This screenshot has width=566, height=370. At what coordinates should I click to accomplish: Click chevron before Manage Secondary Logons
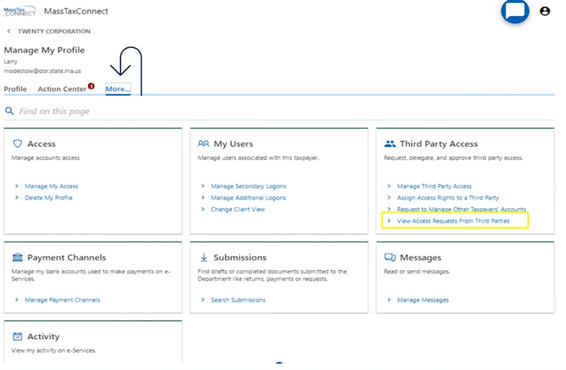pos(203,186)
